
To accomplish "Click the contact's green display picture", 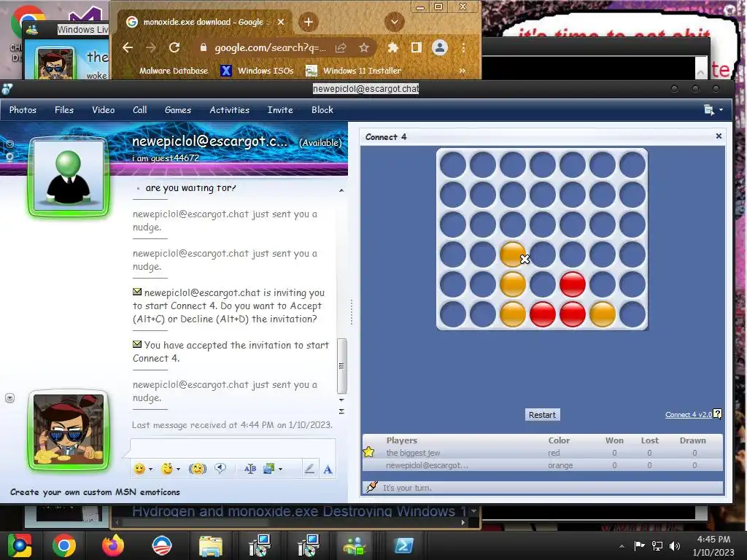I will [69, 176].
